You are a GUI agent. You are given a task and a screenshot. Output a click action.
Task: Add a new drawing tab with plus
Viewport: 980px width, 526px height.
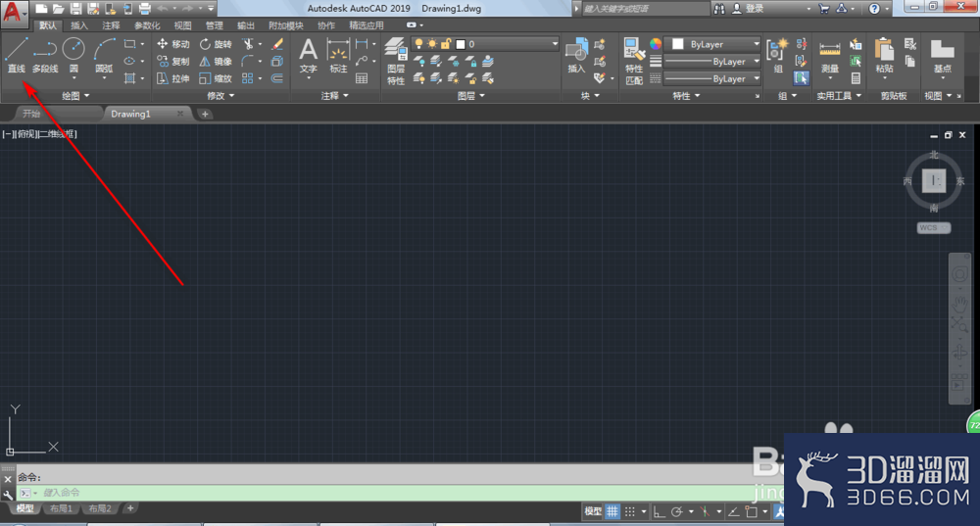(x=205, y=114)
